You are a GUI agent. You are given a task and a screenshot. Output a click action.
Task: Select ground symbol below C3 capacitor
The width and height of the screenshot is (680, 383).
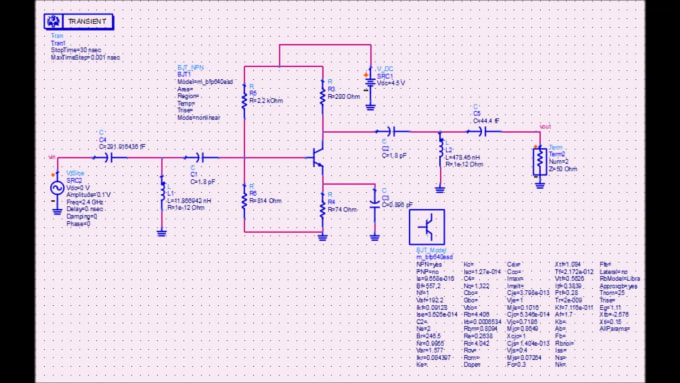374,237
